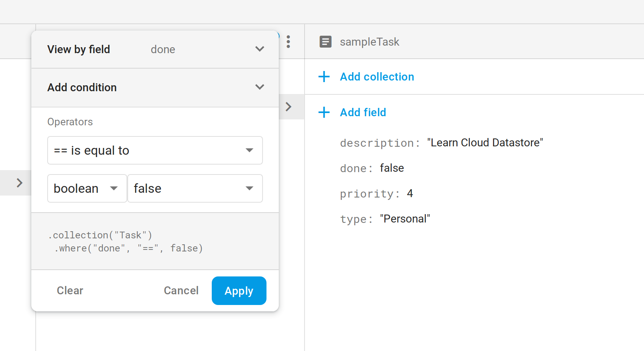This screenshot has width=644, height=351.
Task: Click the description field key
Action: tap(380, 143)
